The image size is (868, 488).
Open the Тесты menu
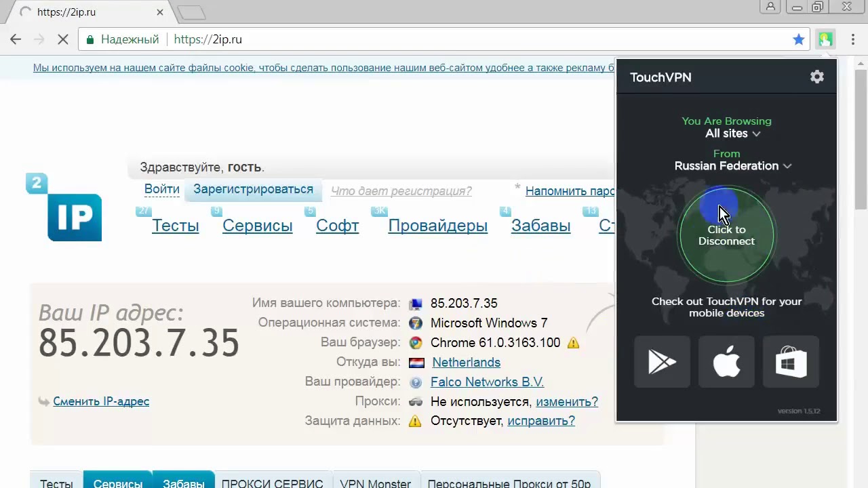(176, 226)
